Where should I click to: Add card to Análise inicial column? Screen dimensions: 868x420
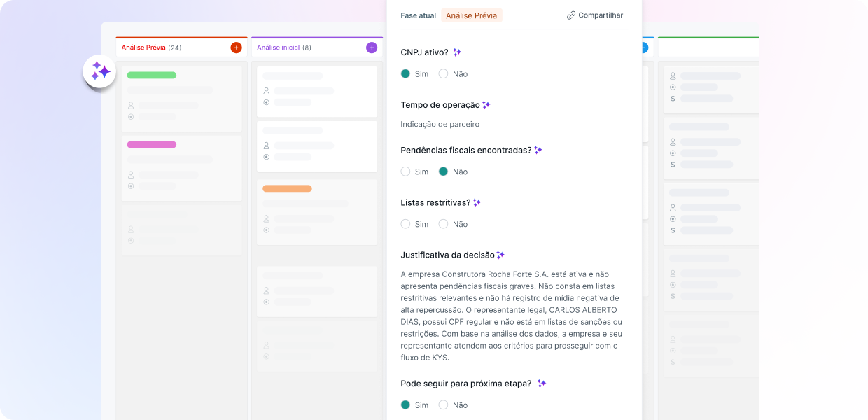coord(372,48)
